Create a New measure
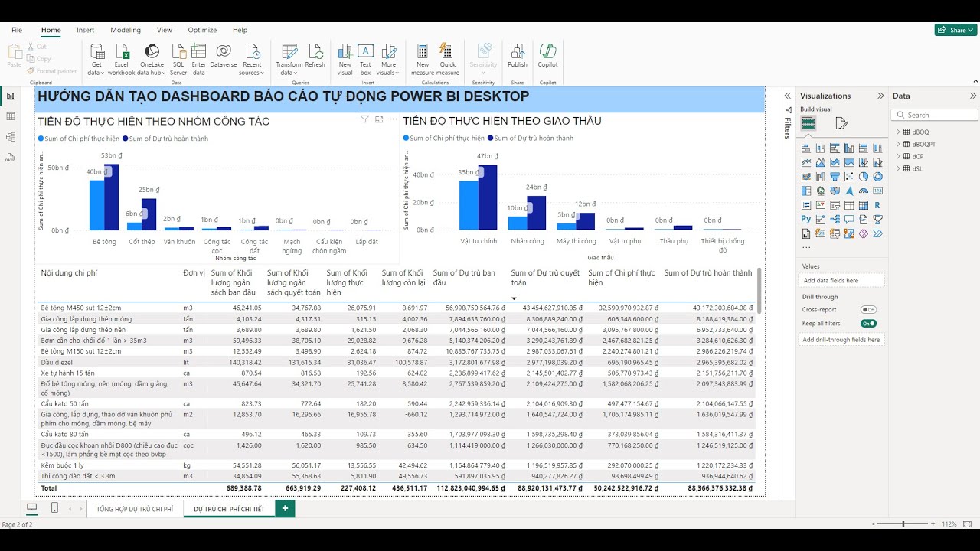Screen dimensions: 980x551 tap(422, 59)
